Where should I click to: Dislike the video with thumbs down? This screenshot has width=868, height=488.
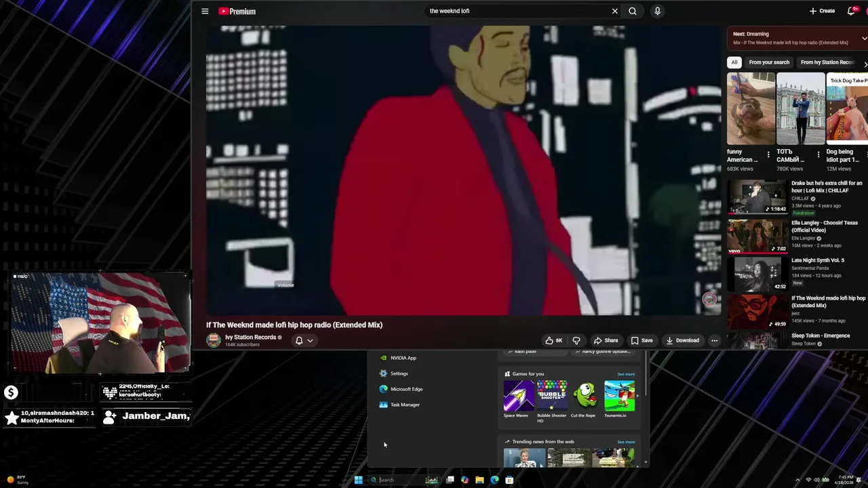click(576, 340)
